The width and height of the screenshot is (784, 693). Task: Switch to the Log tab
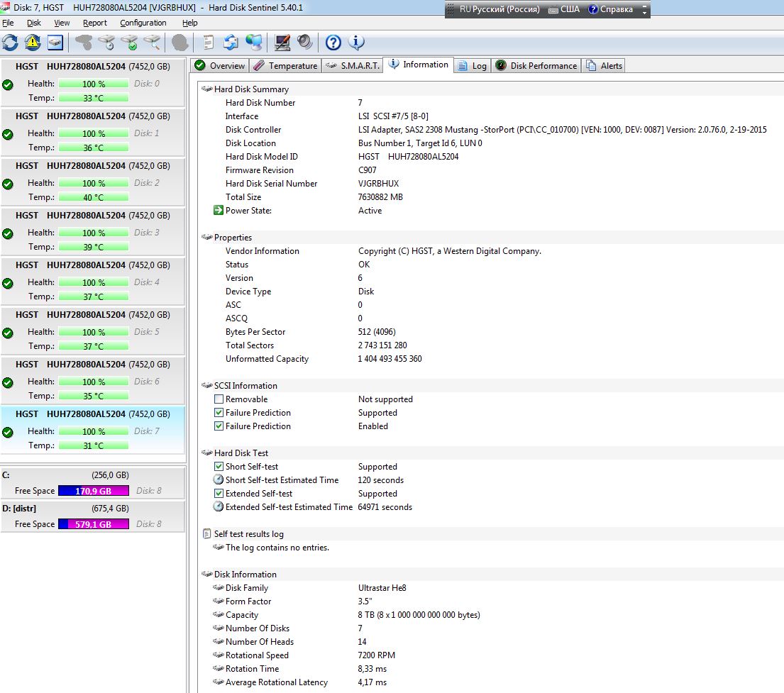pos(473,65)
